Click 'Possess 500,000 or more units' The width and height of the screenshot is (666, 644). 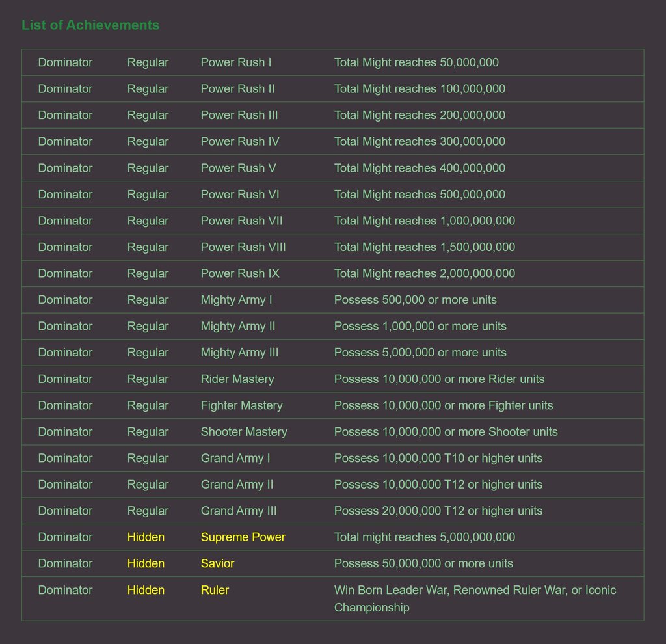pyautogui.click(x=416, y=300)
